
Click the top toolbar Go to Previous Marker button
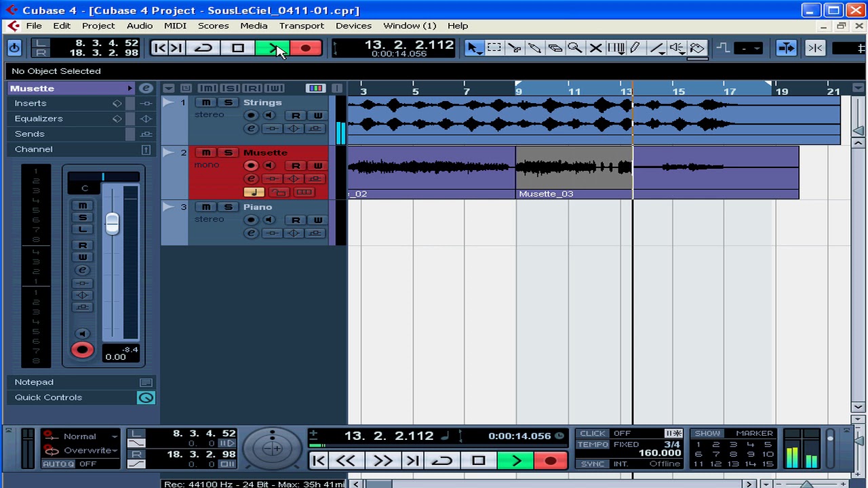(159, 48)
